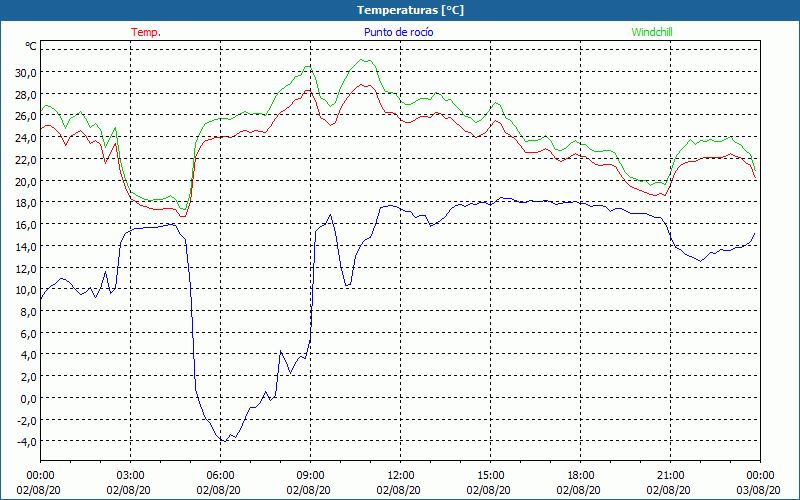Click the '30,0' y-axis value

pyautogui.click(x=26, y=73)
